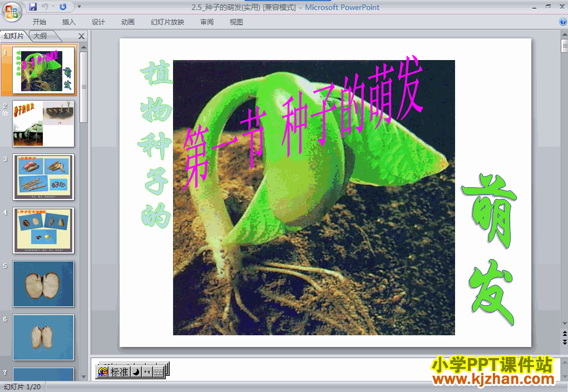This screenshot has height=392, width=568.
Task: Open PowerPoint help question-mark icon
Action: click(x=563, y=22)
